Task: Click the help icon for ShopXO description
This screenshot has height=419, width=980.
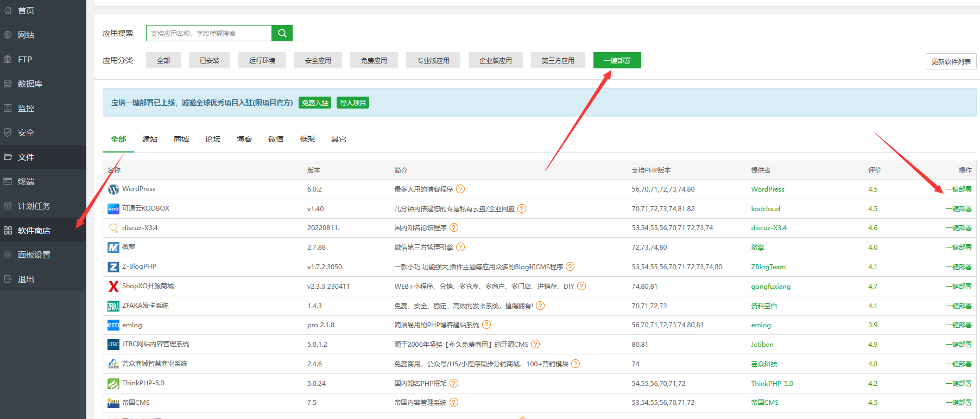Action: click(x=581, y=286)
